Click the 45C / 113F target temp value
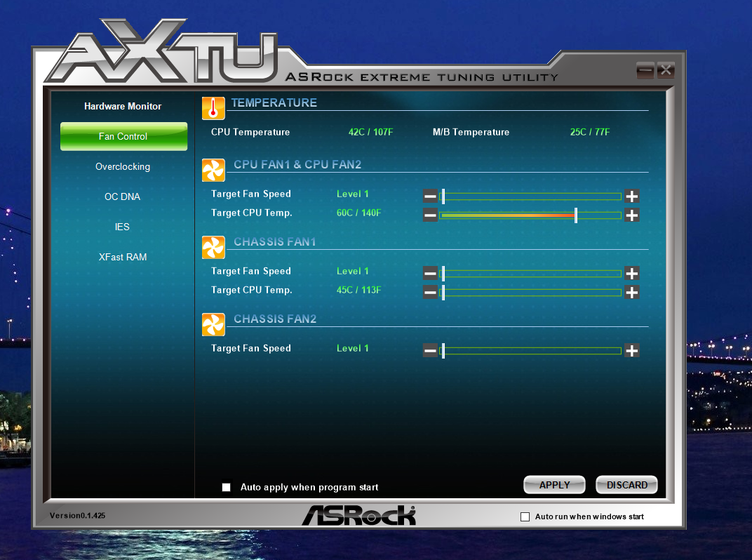Viewport: 752px width, 560px height. tap(358, 290)
